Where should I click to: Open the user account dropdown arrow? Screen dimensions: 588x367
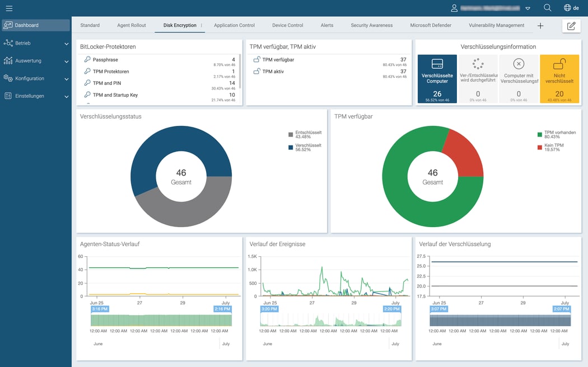click(527, 8)
